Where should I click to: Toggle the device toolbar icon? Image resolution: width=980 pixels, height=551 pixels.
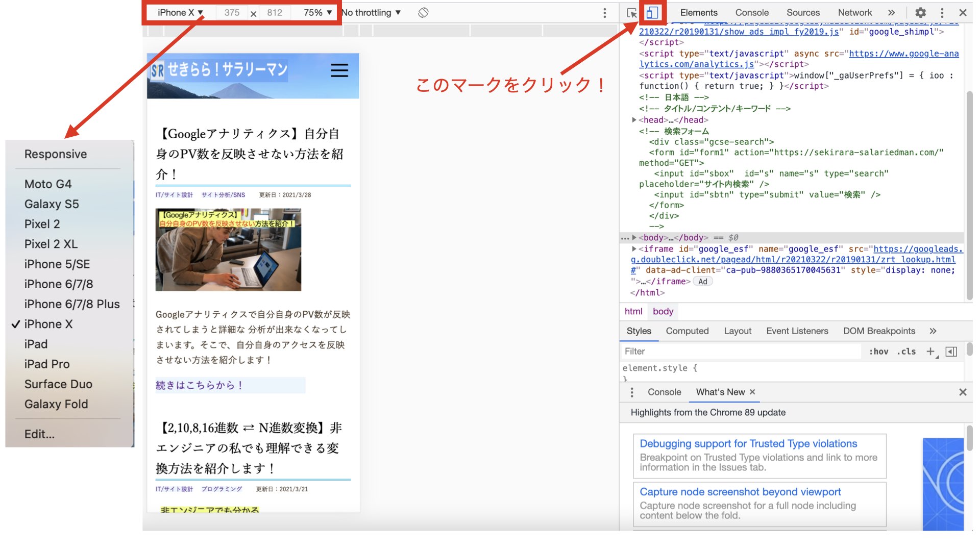(x=652, y=13)
